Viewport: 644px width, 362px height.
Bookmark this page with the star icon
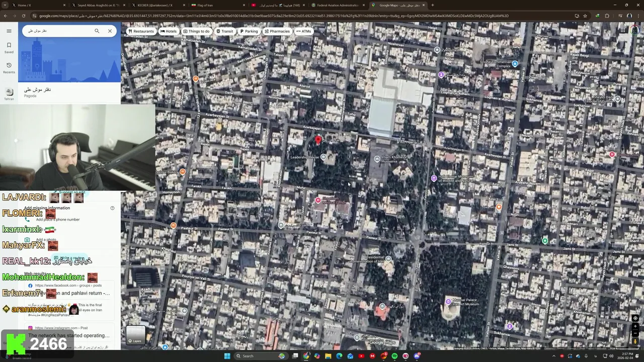coord(586,16)
